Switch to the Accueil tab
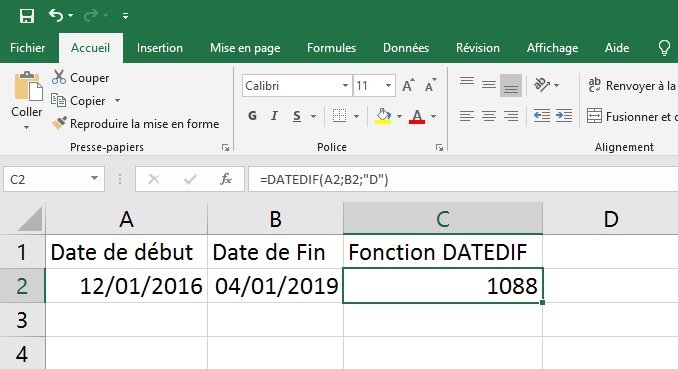The width and height of the screenshot is (678, 369). pos(90,48)
